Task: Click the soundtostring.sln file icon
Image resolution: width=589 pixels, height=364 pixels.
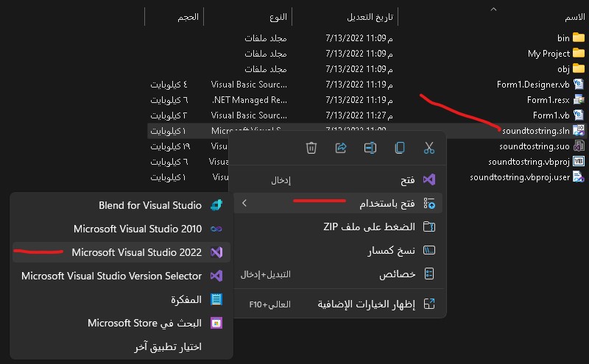Action: click(x=579, y=130)
